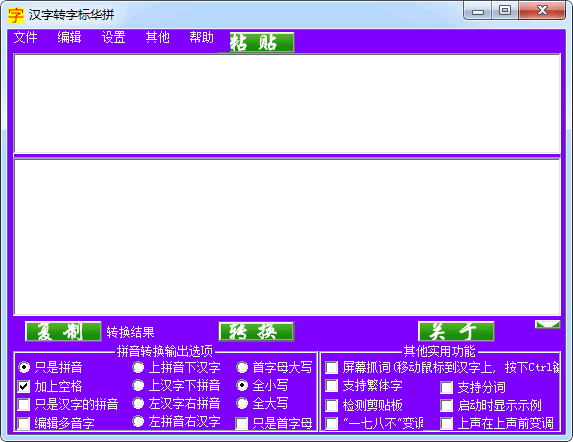Viewport: 573px width, 442px height.
Task: Select the 首字母大写 radio option
Action: click(242, 367)
